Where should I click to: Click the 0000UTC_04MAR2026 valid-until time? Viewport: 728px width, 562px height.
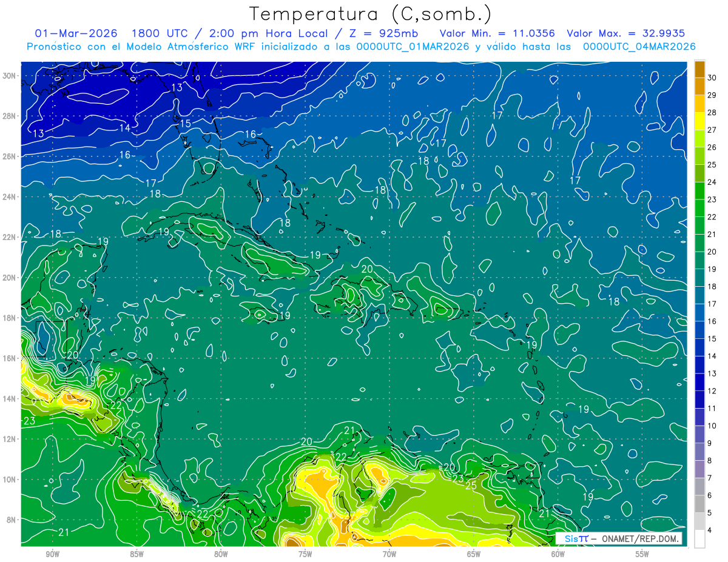click(x=639, y=47)
